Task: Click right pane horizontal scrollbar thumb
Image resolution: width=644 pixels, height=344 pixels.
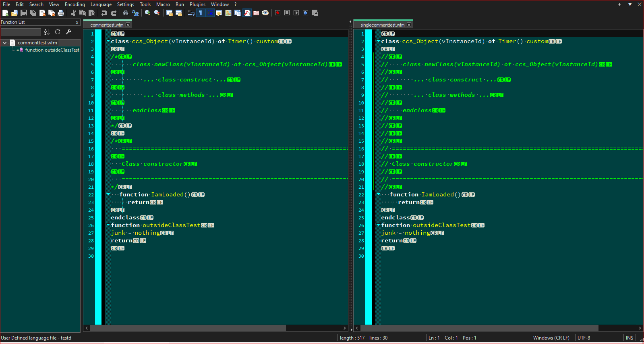Action: 479,328
